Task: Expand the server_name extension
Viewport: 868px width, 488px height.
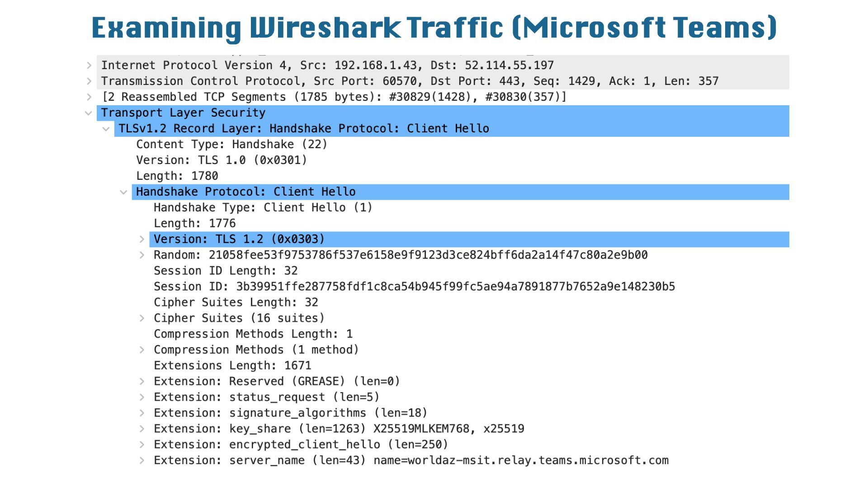Action: pos(142,460)
